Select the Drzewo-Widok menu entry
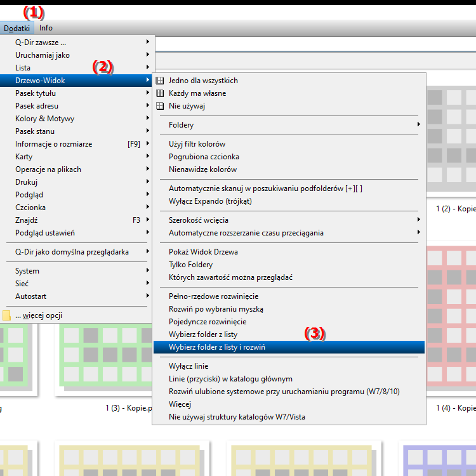Screen dimensions: 476x476 pyautogui.click(x=76, y=81)
